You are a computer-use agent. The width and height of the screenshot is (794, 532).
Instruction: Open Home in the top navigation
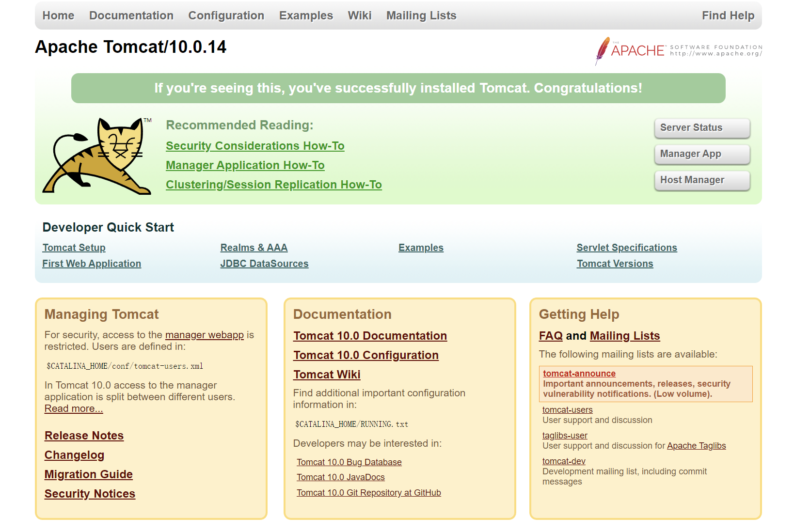coord(58,16)
